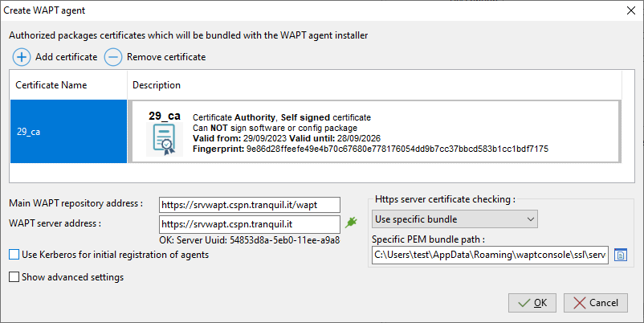Click the Add certificate label
This screenshot has width=644, height=323.
(67, 57)
